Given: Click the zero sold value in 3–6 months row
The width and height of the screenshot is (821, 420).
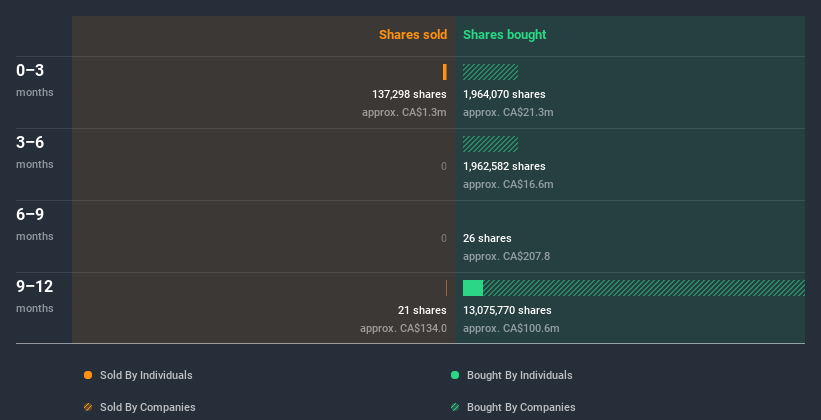Looking at the screenshot, I should (443, 166).
